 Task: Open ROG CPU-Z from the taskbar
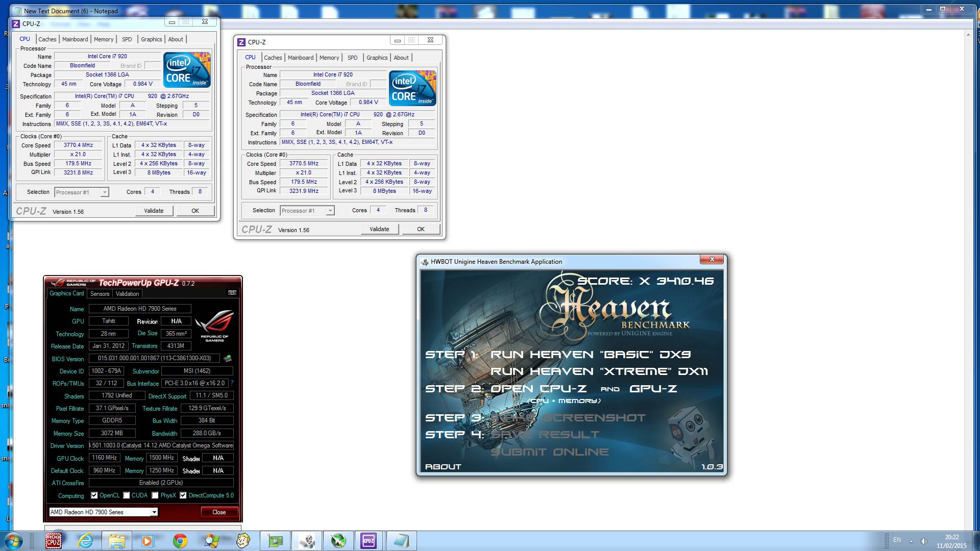[x=53, y=541]
